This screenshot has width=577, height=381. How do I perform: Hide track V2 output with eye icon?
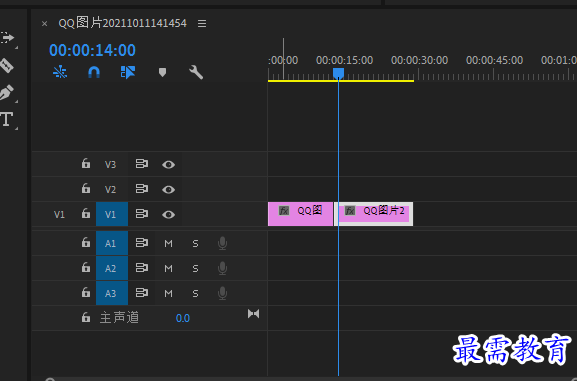coord(169,190)
